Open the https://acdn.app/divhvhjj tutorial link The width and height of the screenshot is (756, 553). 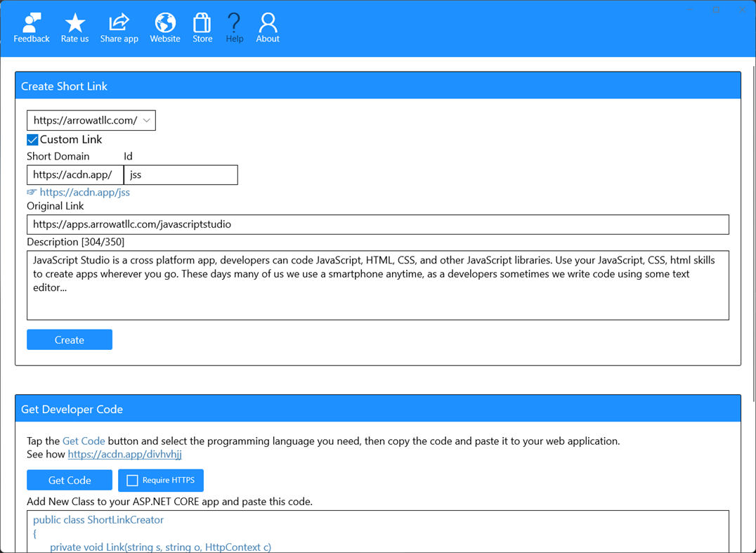(124, 454)
